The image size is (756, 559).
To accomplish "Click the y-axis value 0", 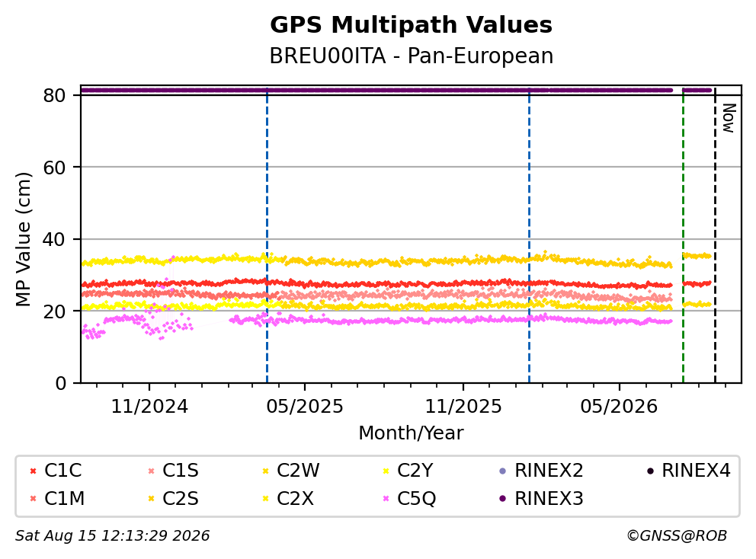I will pos(60,383).
